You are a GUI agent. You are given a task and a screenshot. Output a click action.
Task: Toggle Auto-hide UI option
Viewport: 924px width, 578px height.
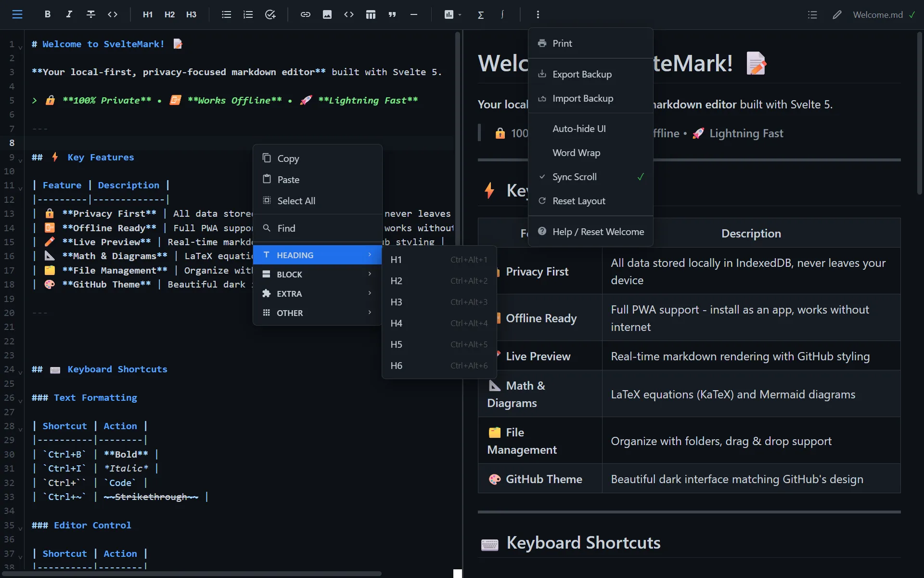pos(590,129)
